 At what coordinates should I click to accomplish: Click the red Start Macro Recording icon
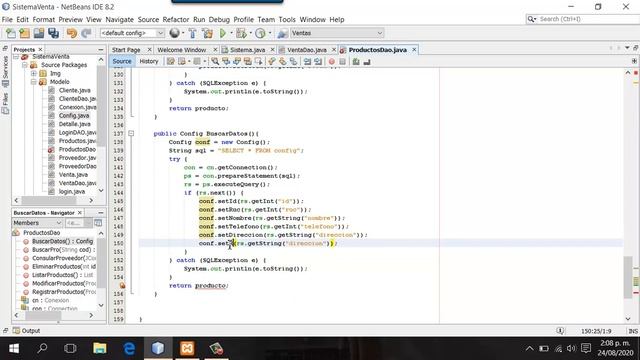point(331,61)
